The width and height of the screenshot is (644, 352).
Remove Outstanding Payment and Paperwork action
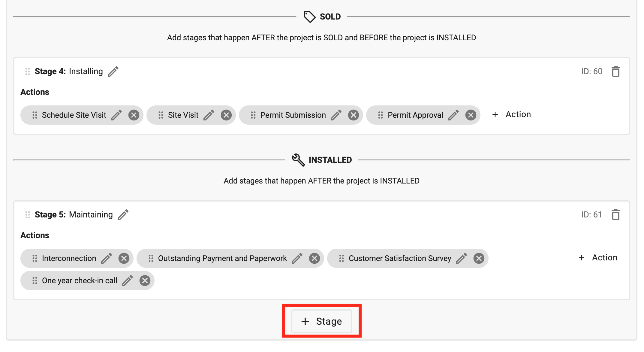click(x=314, y=258)
